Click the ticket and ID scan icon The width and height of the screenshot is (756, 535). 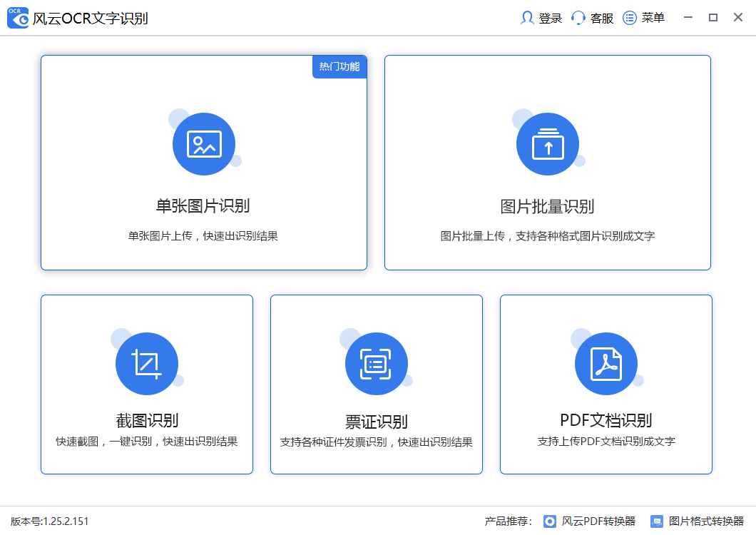(377, 364)
